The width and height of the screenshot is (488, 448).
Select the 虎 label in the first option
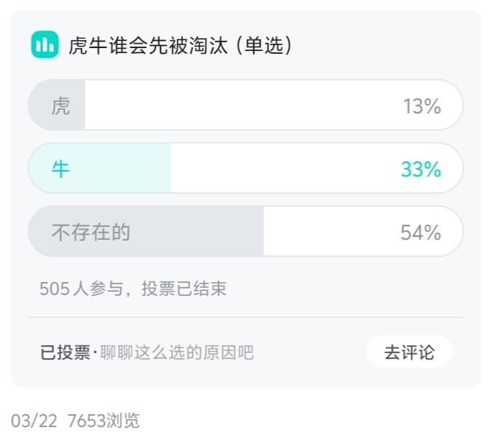click(60, 106)
